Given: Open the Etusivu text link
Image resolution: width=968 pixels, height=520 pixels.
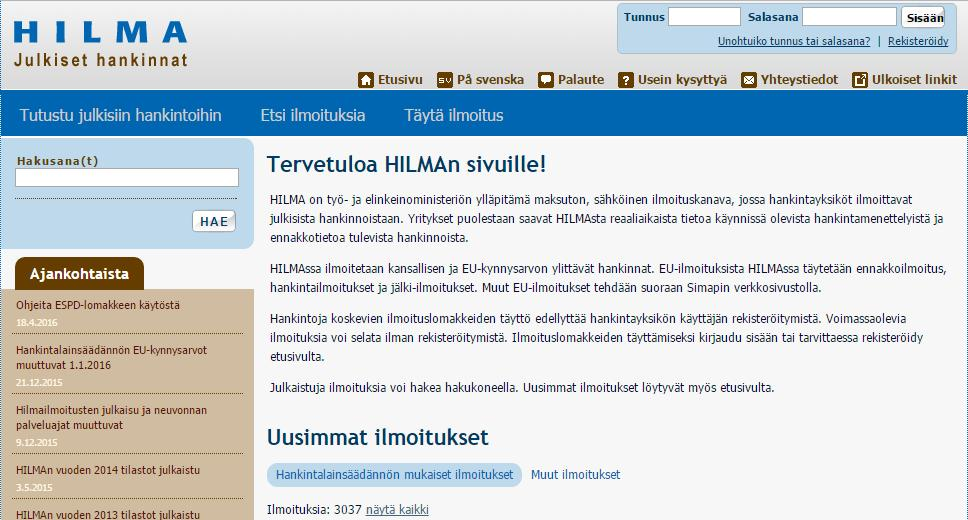Looking at the screenshot, I should [400, 80].
